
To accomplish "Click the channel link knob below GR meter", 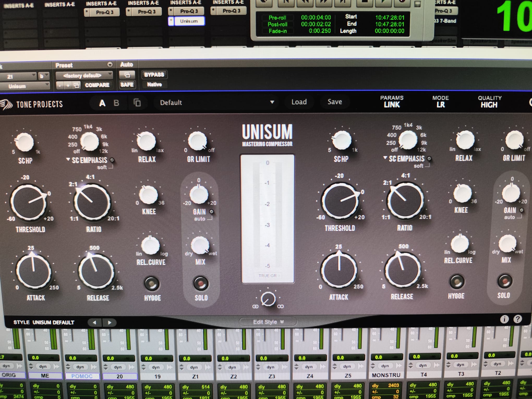I will pos(268,299).
